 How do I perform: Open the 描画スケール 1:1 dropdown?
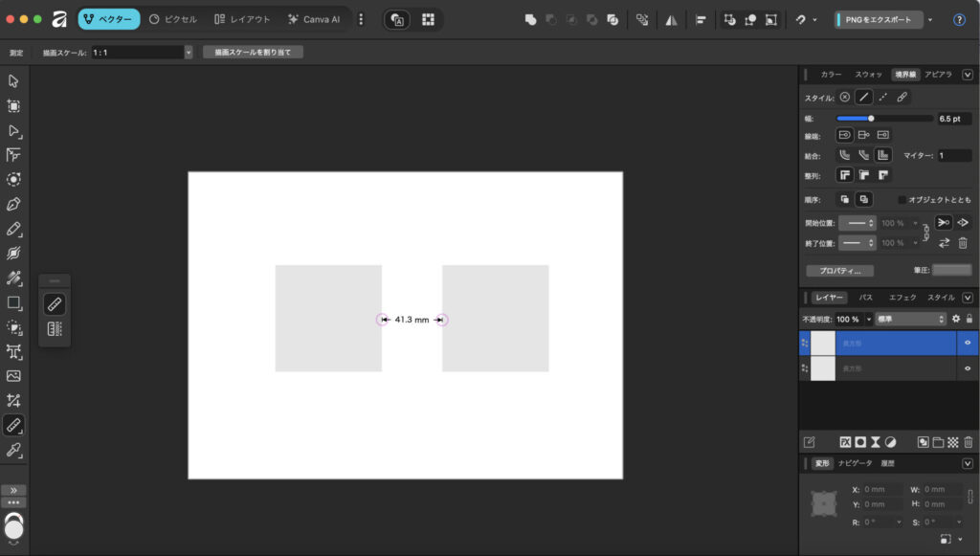coord(188,53)
